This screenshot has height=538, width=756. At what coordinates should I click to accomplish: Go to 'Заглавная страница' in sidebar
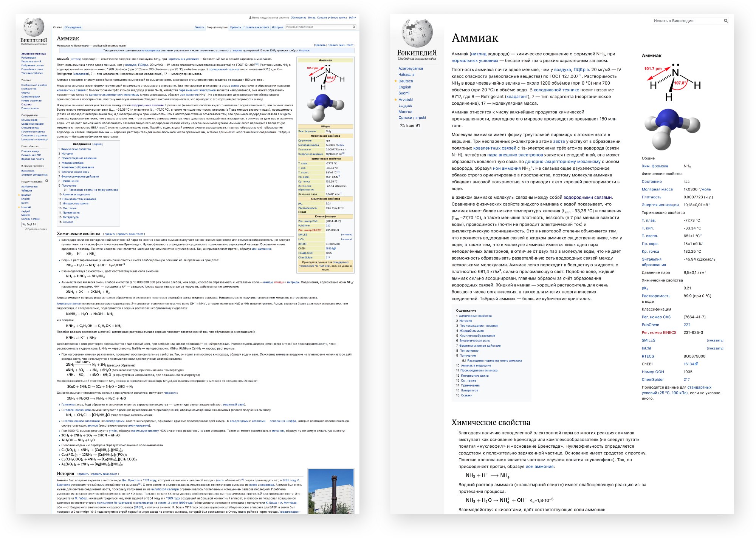click(x=33, y=54)
